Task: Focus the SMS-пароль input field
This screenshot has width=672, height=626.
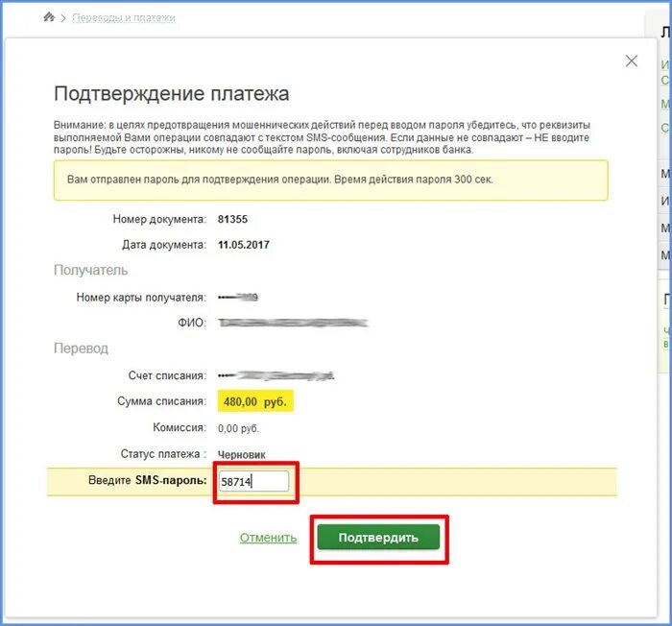Action: pyautogui.click(x=253, y=481)
